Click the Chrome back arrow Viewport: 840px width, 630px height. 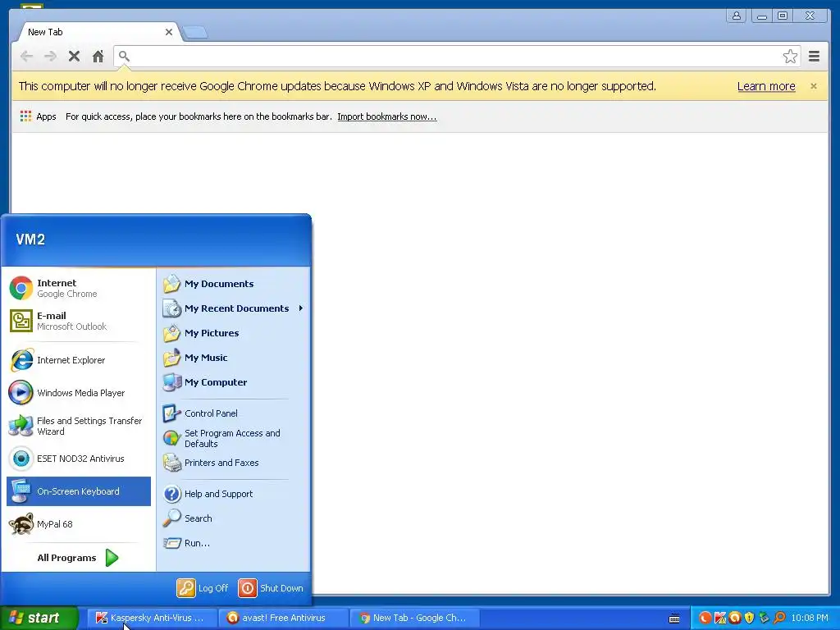[26, 57]
